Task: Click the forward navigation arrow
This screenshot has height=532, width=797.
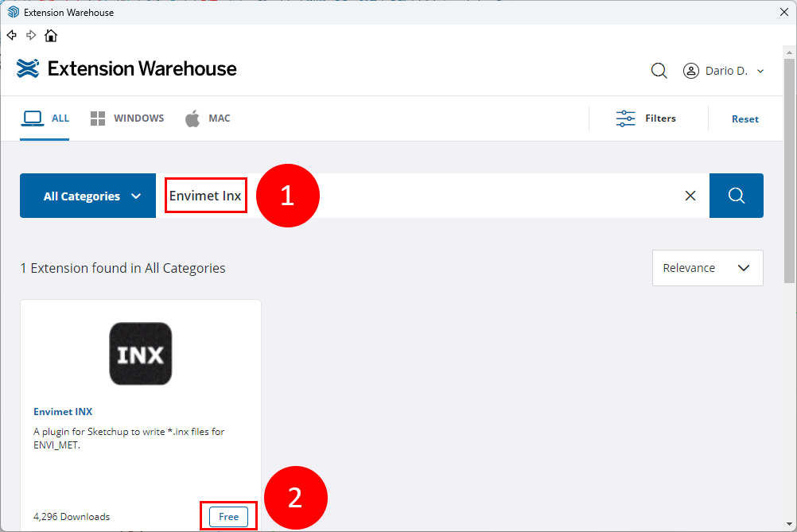Action: [31, 35]
